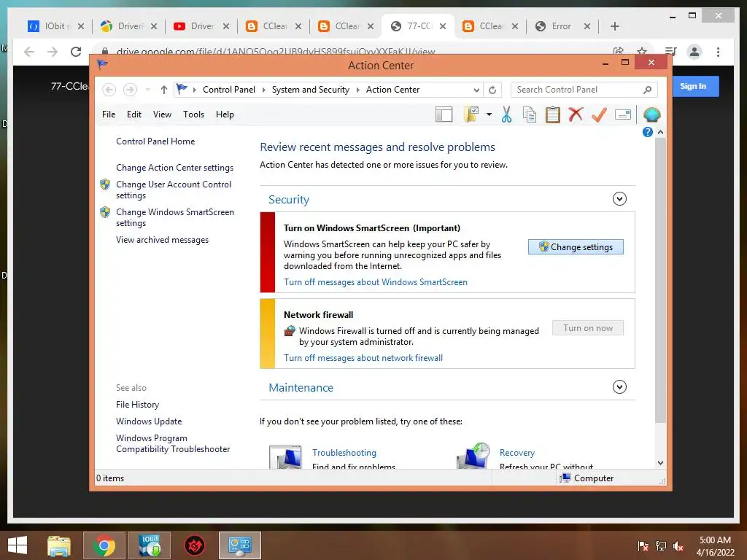
Task: Click the Forward arrow in Action Center
Action: tap(130, 90)
